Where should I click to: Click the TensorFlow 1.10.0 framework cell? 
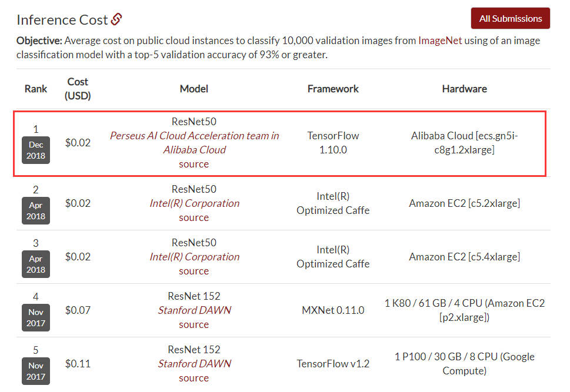(x=333, y=143)
